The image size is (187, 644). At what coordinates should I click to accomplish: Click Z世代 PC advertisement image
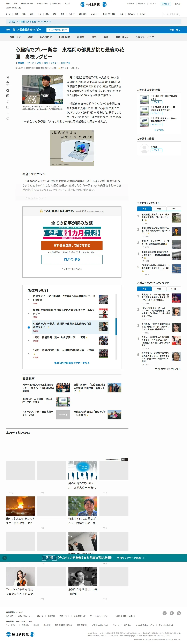click(x=72, y=148)
